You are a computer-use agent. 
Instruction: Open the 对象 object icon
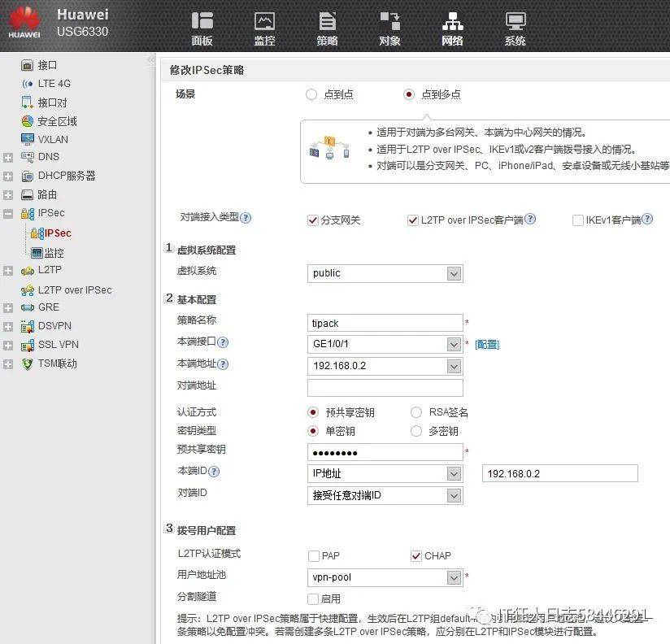pos(390,20)
